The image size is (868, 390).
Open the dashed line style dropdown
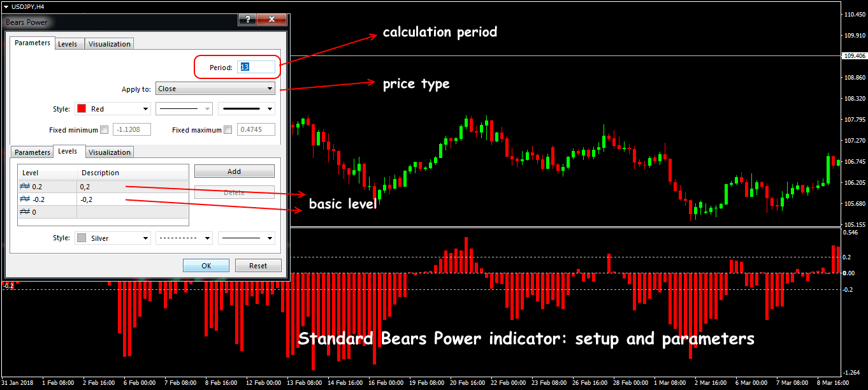[x=184, y=237]
